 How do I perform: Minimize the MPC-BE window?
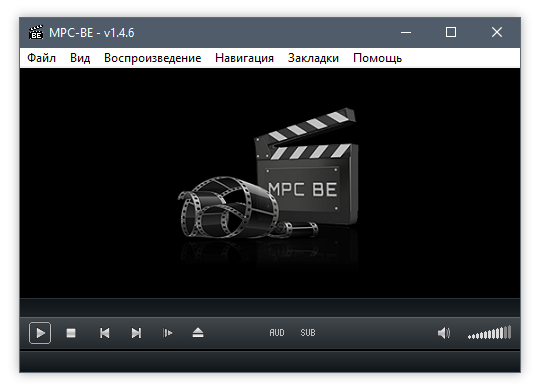point(406,32)
